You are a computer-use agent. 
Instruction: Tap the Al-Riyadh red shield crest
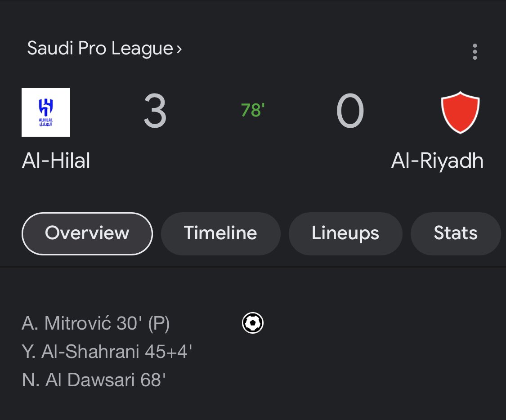point(460,112)
